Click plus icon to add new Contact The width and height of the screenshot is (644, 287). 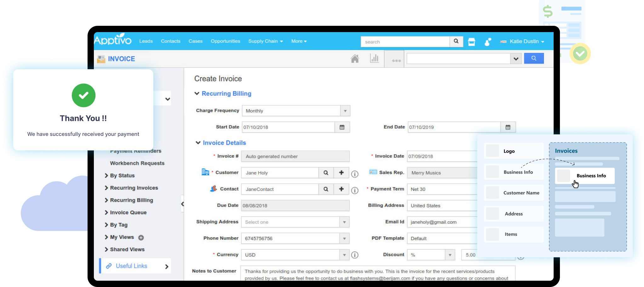click(x=341, y=189)
